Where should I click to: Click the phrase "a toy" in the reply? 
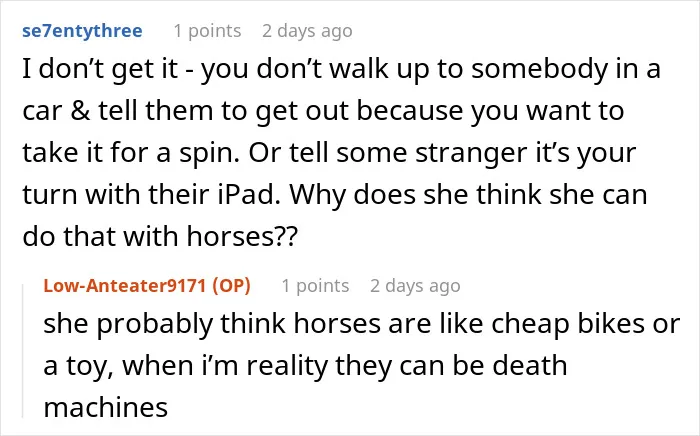click(79, 367)
